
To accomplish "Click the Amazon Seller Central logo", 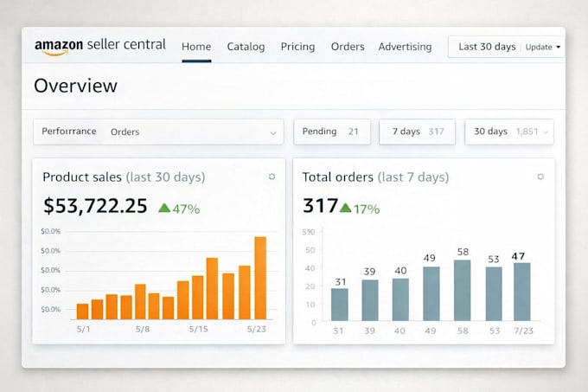I will tap(100, 46).
